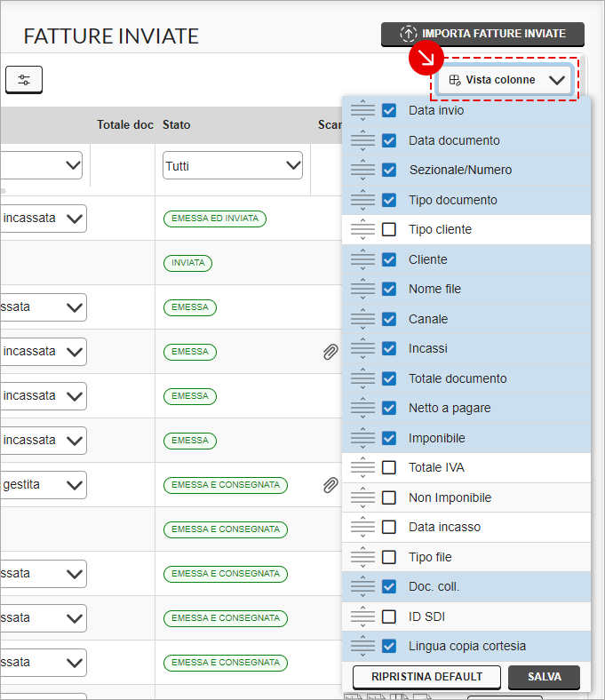Select the Totale documento list entry
Image resolution: width=605 pixels, height=700 pixels.
point(458,378)
